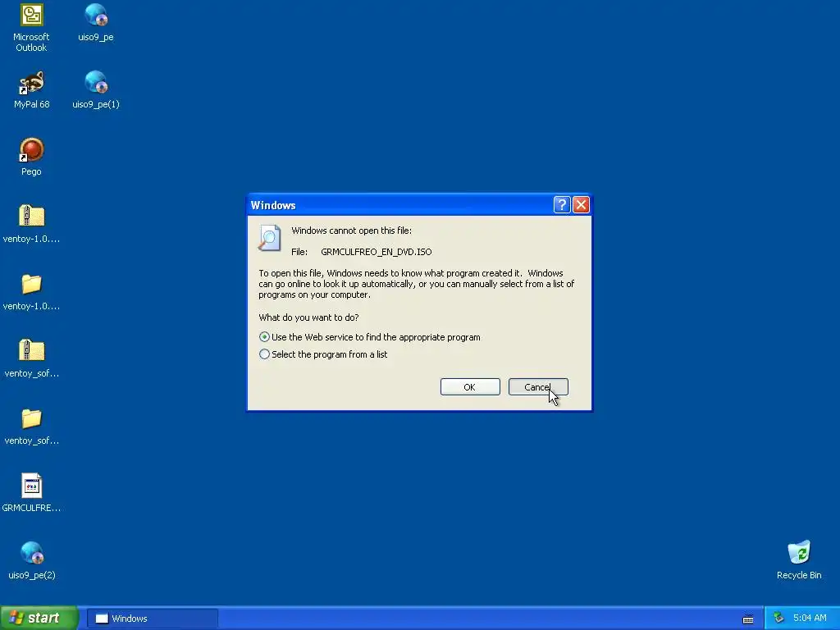Choose Use the Web service radio option

point(370,337)
